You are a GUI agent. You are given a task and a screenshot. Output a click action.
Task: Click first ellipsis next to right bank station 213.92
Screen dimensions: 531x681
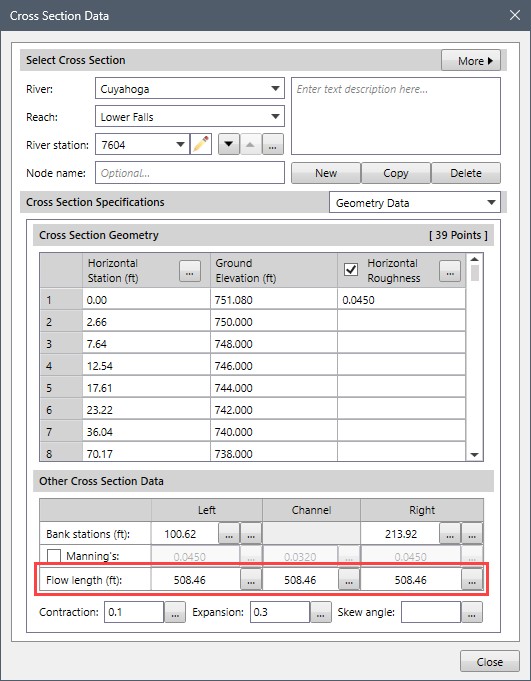coord(450,533)
